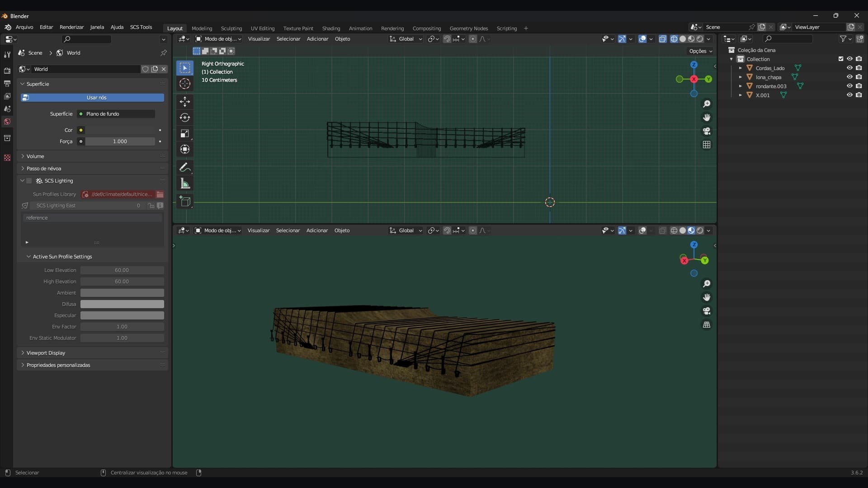Image resolution: width=868 pixels, height=488 pixels.
Task: Toggle camera view in top viewport
Action: 707,131
